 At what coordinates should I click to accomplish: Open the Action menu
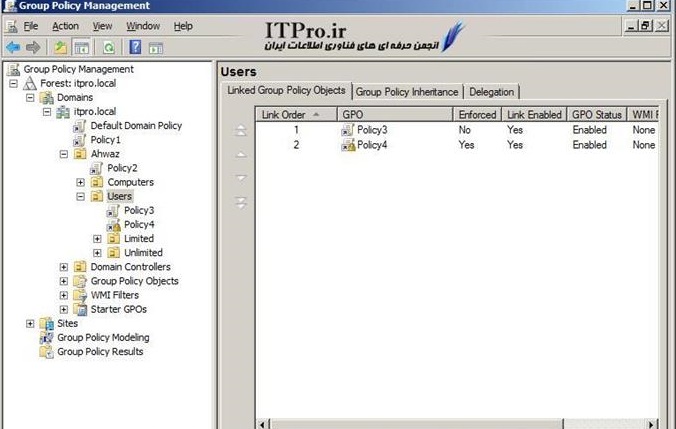point(65,26)
